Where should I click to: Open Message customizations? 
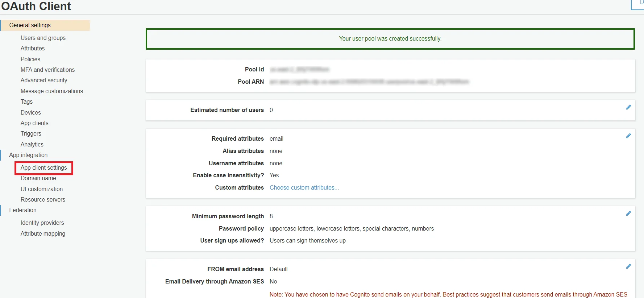[52, 91]
